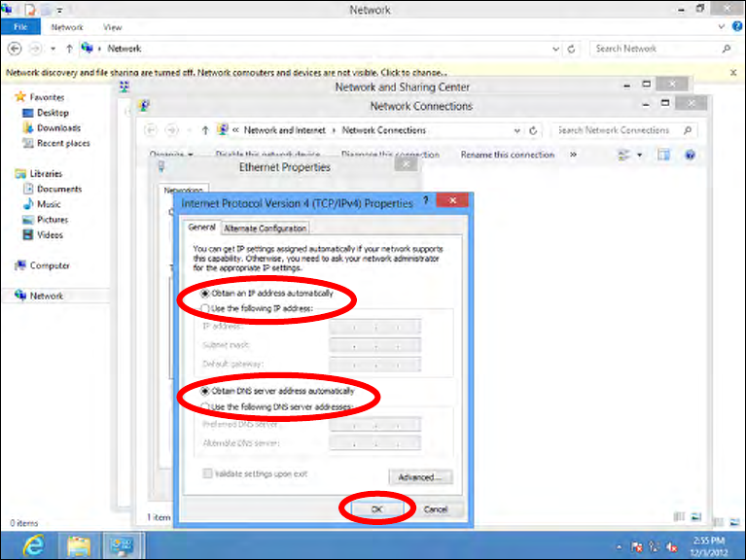Click the Advanced button in IPv4 Properties
Viewport: 746px width, 560px height.
[420, 476]
